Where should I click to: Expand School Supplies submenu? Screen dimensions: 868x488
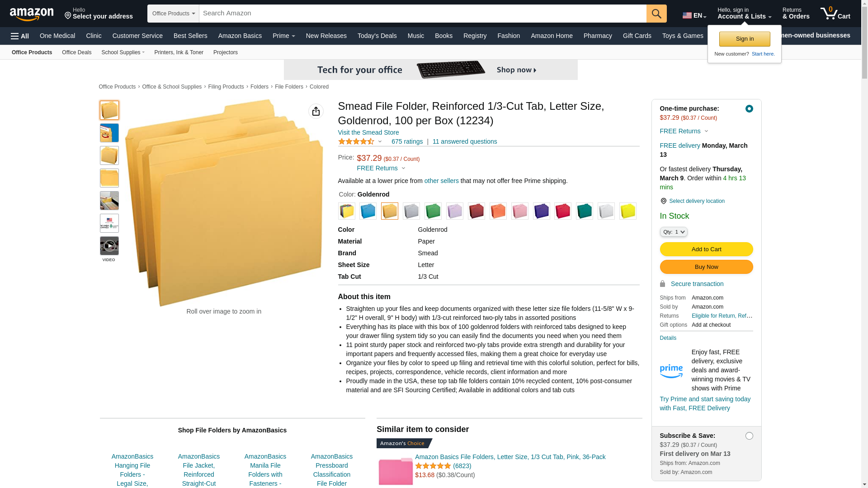click(x=123, y=52)
